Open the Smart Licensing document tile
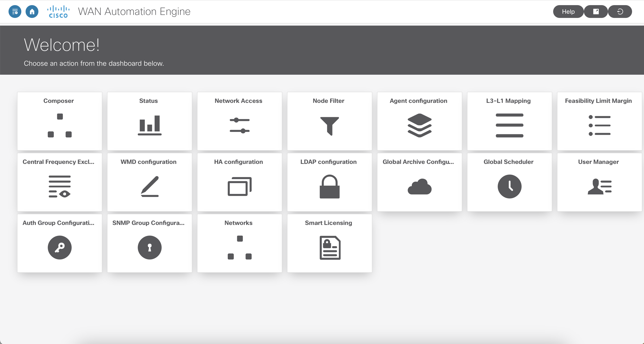This screenshot has width=644, height=344. point(330,243)
